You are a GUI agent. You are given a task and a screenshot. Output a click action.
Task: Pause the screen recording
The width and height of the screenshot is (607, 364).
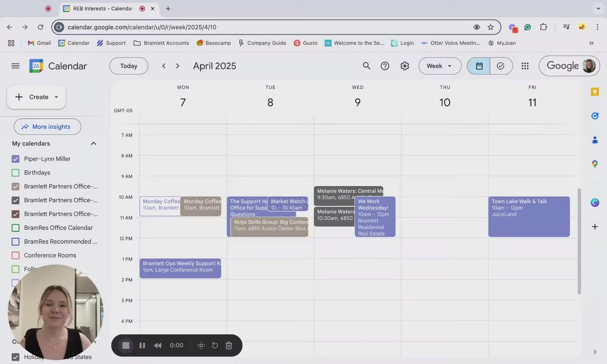coord(142,346)
